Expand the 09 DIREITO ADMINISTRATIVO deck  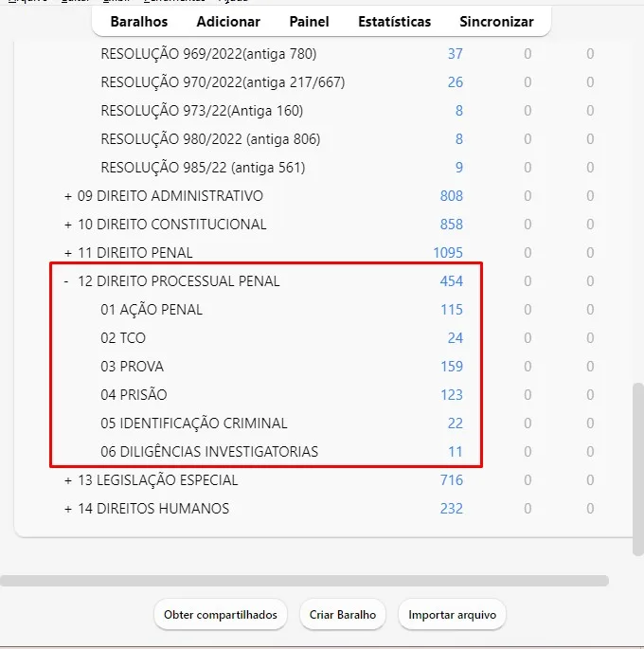click(68, 196)
